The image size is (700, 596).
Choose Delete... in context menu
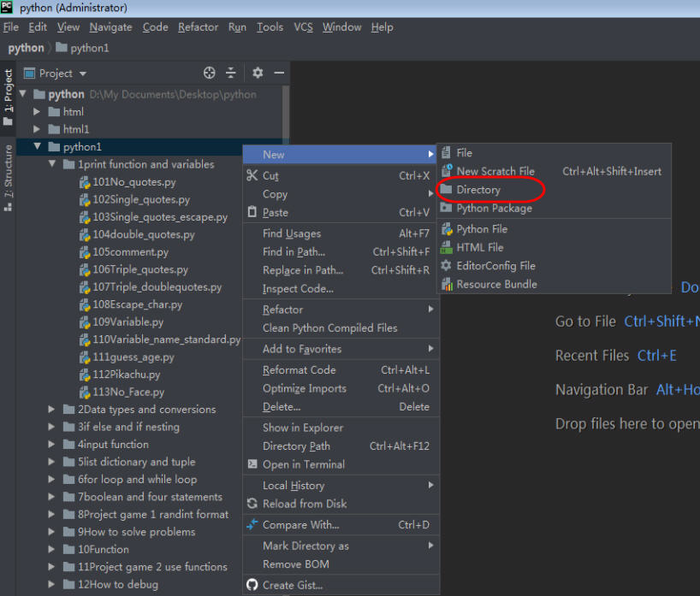click(341, 406)
